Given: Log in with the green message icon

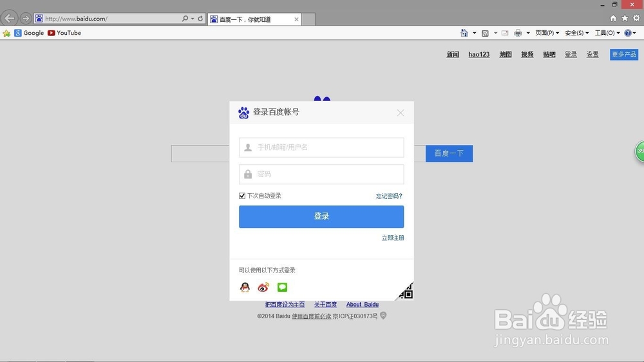Looking at the screenshot, I should [282, 287].
